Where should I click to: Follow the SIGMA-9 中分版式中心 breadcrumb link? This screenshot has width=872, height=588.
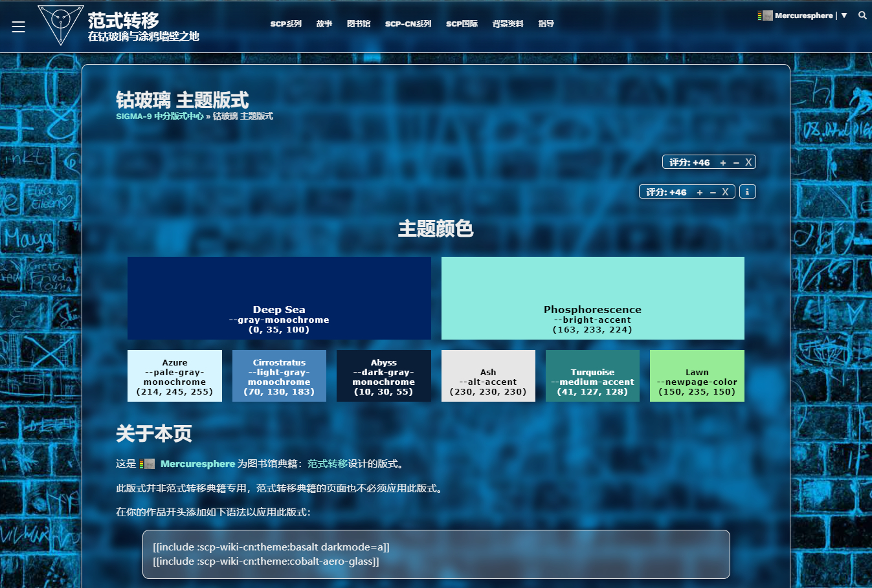pos(159,116)
